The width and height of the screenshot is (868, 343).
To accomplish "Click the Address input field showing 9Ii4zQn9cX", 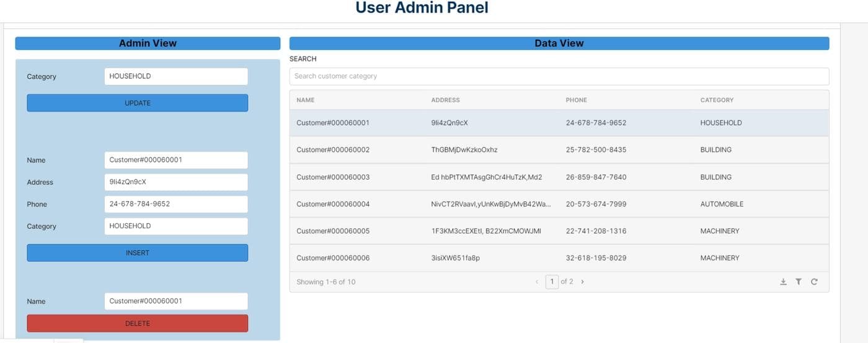I will pyautogui.click(x=176, y=182).
